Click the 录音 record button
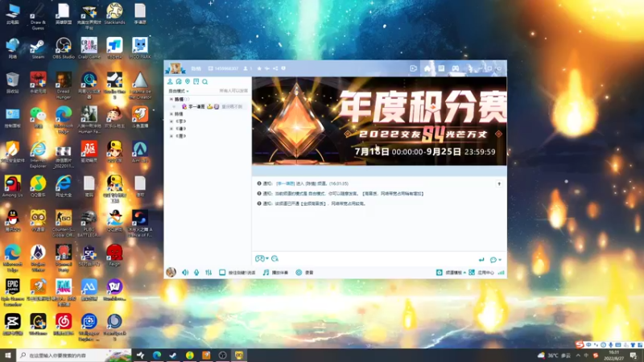The height and width of the screenshot is (362, 644). pyautogui.click(x=304, y=273)
